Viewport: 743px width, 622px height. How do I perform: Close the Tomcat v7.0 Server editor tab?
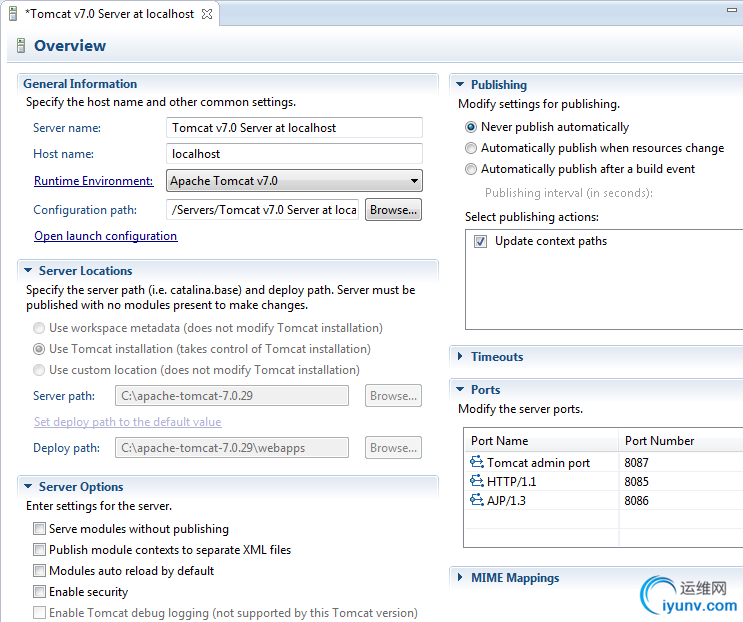pos(207,14)
